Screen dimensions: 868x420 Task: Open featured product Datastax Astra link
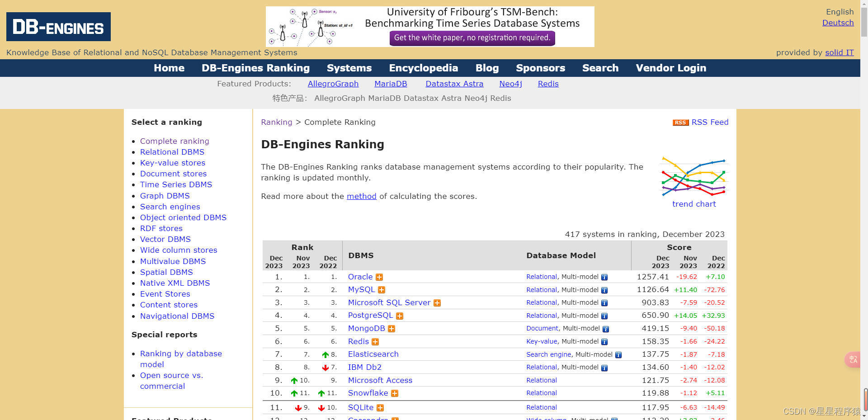pyautogui.click(x=454, y=84)
